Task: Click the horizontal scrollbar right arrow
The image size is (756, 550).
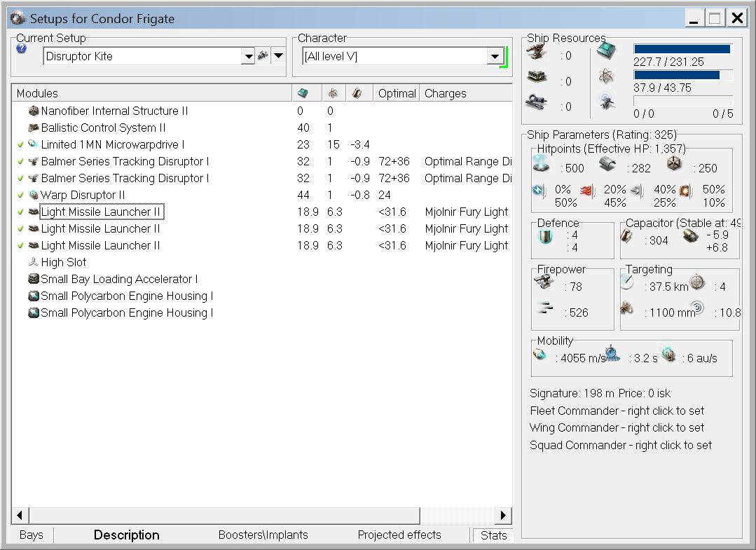Action: 503,515
